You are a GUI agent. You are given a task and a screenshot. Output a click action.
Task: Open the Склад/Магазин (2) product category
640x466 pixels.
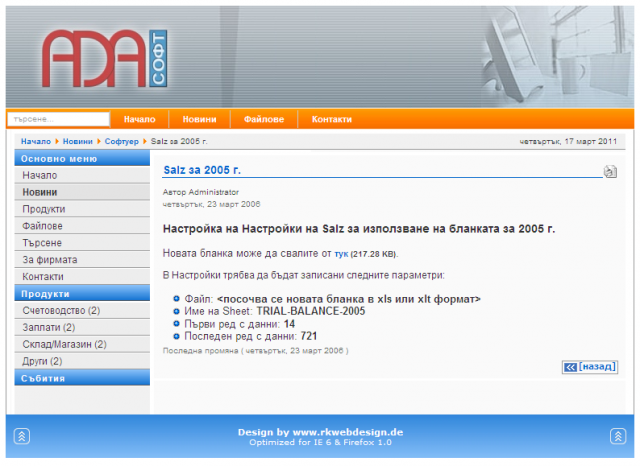[82, 344]
